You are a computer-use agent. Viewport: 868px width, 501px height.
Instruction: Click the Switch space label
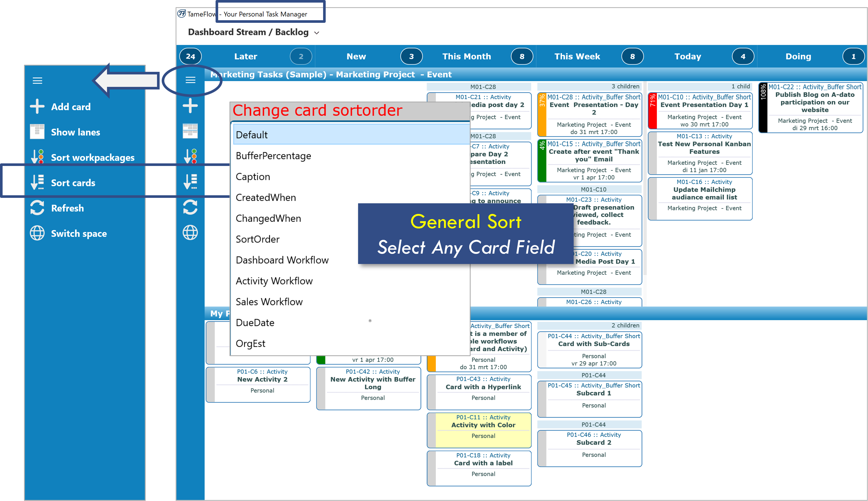pyautogui.click(x=79, y=234)
